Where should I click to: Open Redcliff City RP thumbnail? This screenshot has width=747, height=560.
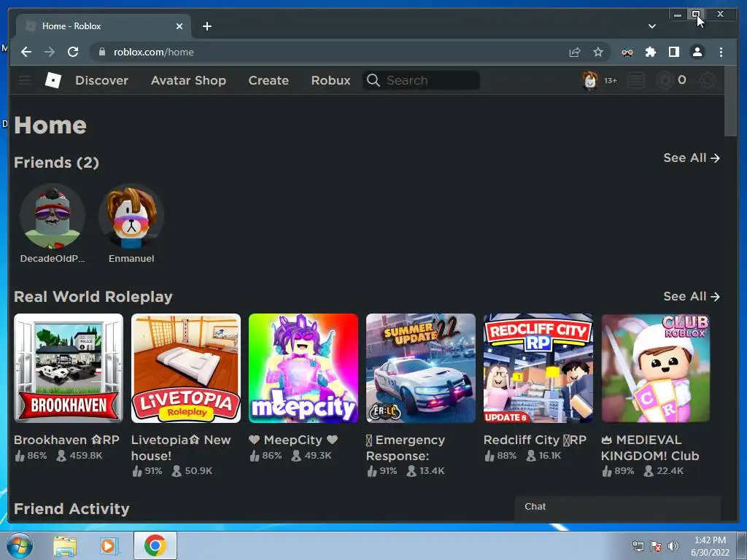(x=538, y=368)
